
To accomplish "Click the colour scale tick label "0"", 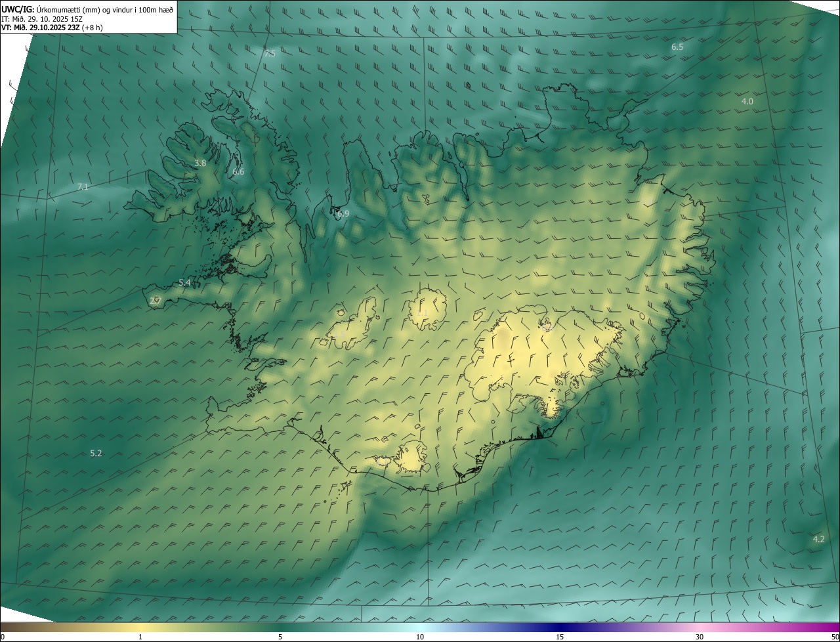I will point(3,637).
